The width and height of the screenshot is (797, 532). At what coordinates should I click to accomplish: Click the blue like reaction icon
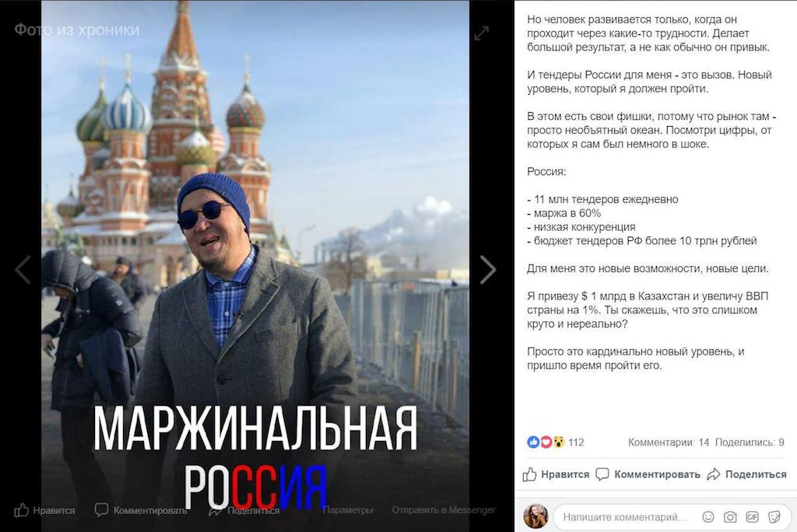pos(533,442)
